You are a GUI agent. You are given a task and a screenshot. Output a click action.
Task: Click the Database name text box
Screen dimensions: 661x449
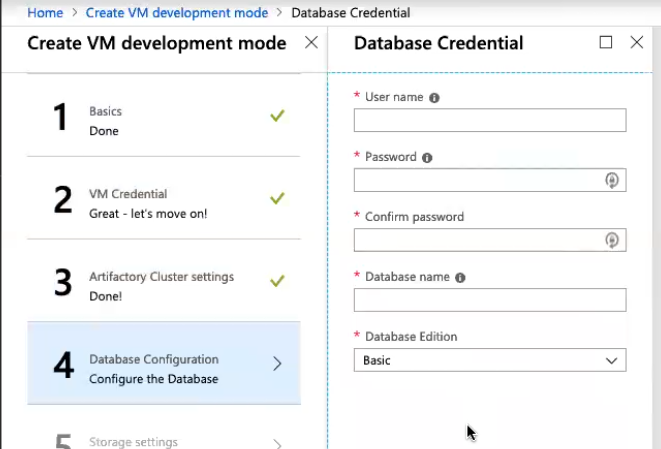tap(489, 300)
